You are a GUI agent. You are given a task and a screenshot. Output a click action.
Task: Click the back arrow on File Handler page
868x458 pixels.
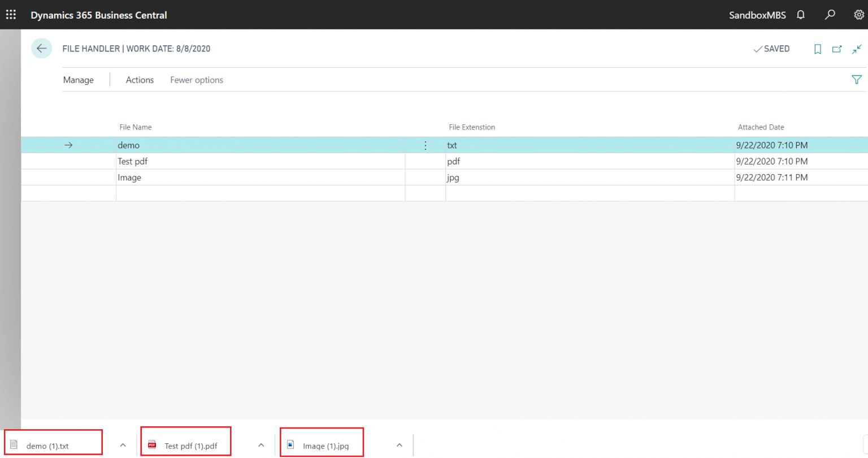tap(41, 49)
